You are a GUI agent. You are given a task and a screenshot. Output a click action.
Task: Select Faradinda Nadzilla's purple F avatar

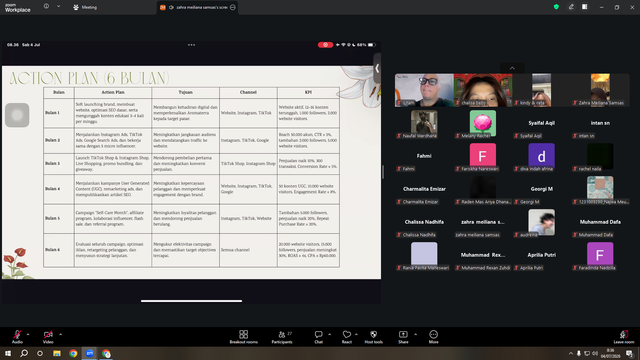tap(600, 254)
